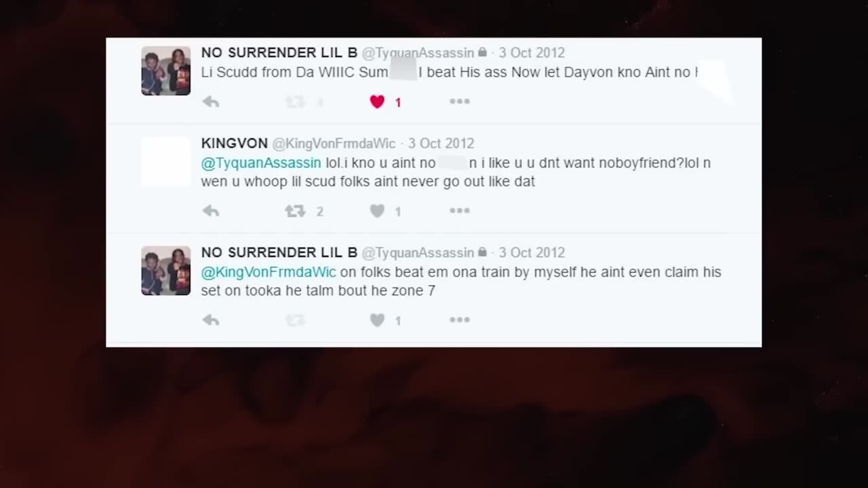Viewport: 868px width, 488px height.
Task: Open the top NO SURRENDER LIL B name
Action: coord(279,53)
